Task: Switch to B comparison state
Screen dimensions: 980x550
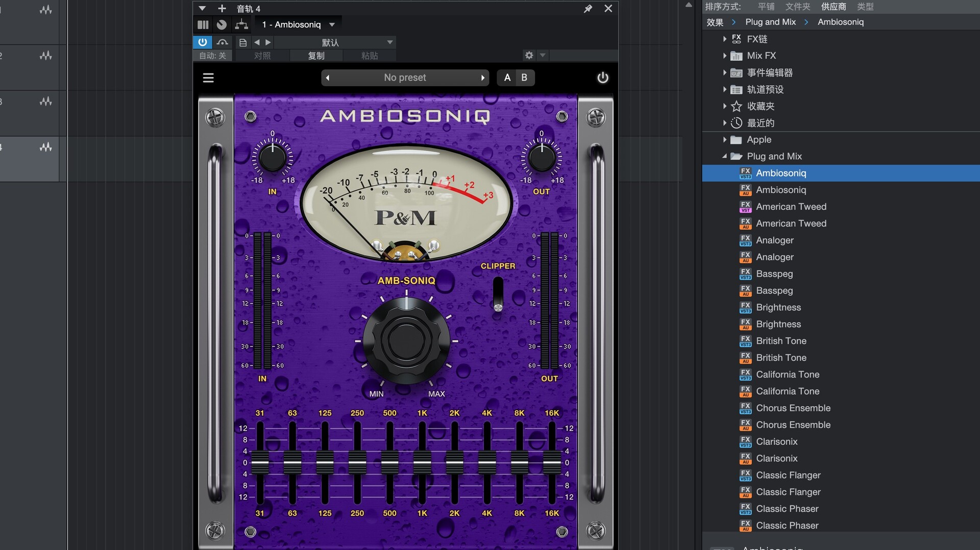Action: pyautogui.click(x=524, y=78)
